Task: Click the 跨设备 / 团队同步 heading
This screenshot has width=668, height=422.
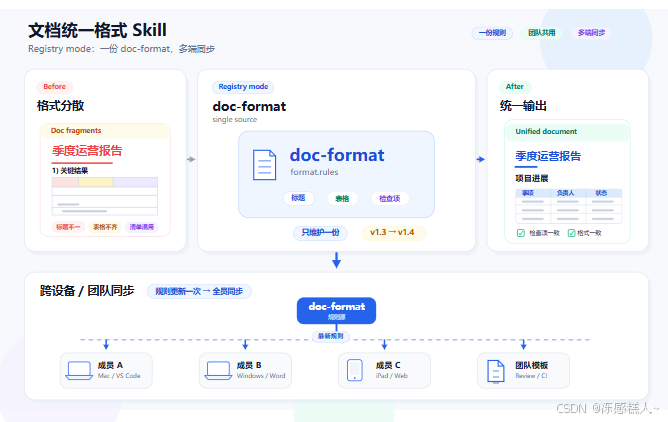Action: tap(87, 291)
